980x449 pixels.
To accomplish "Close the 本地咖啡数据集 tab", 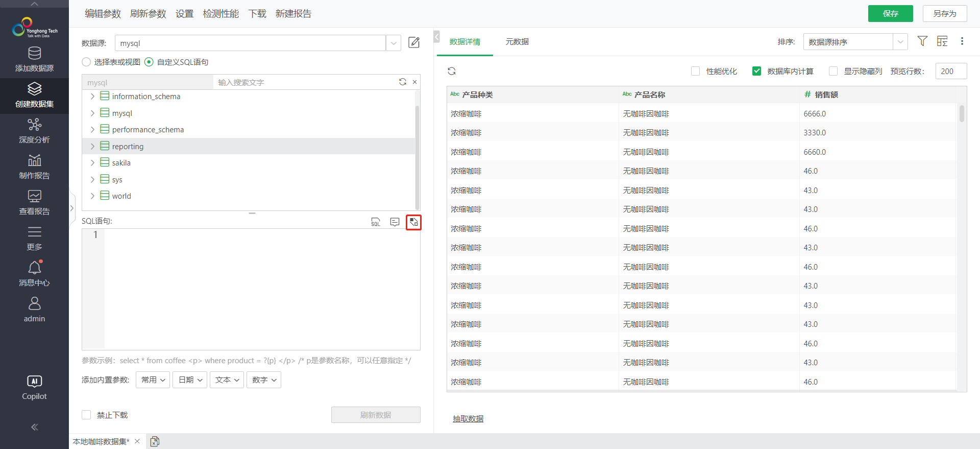I will tap(137, 441).
